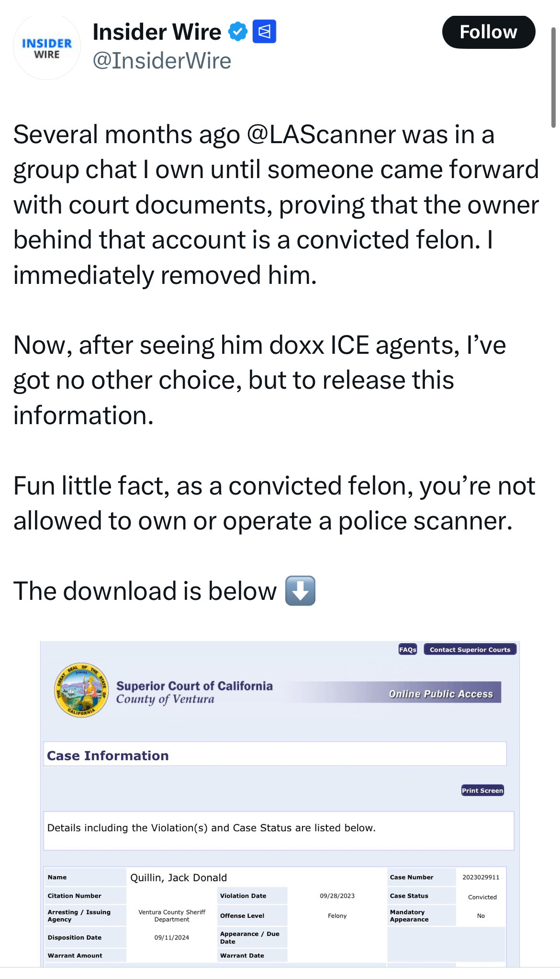This screenshot has height=979, width=560.
Task: Open the Insider Wire profile avatar
Action: pyautogui.click(x=47, y=47)
